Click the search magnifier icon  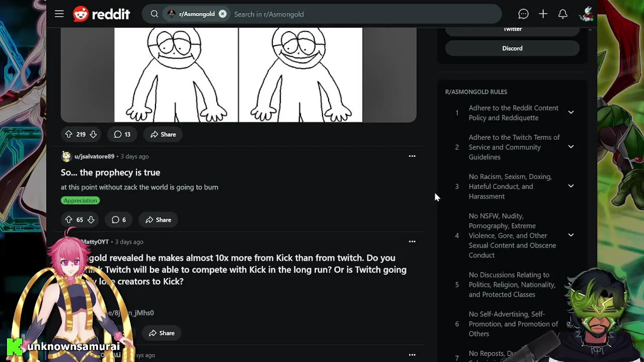pyautogui.click(x=154, y=14)
